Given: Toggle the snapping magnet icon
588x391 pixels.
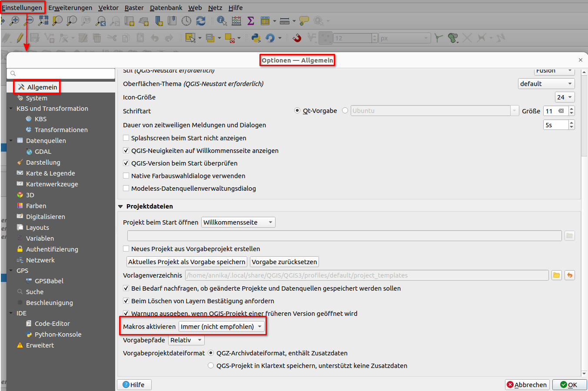Looking at the screenshot, I should pyautogui.click(x=297, y=38).
